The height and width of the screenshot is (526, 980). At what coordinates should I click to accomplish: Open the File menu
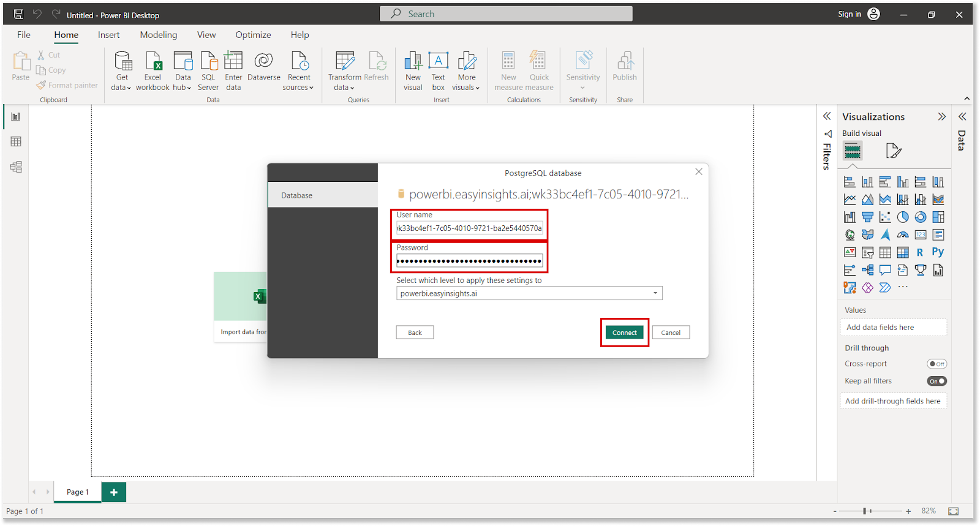(24, 35)
